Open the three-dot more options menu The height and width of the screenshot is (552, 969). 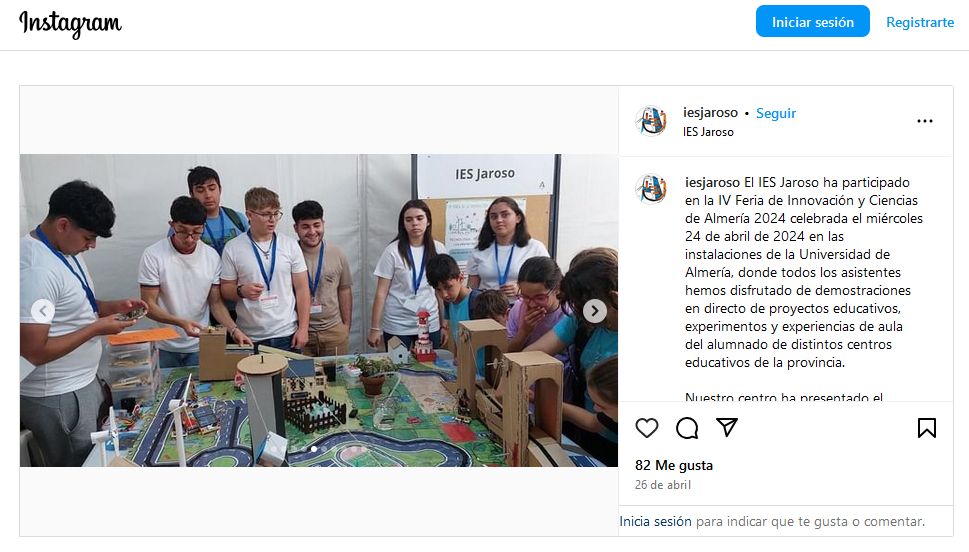tap(925, 121)
